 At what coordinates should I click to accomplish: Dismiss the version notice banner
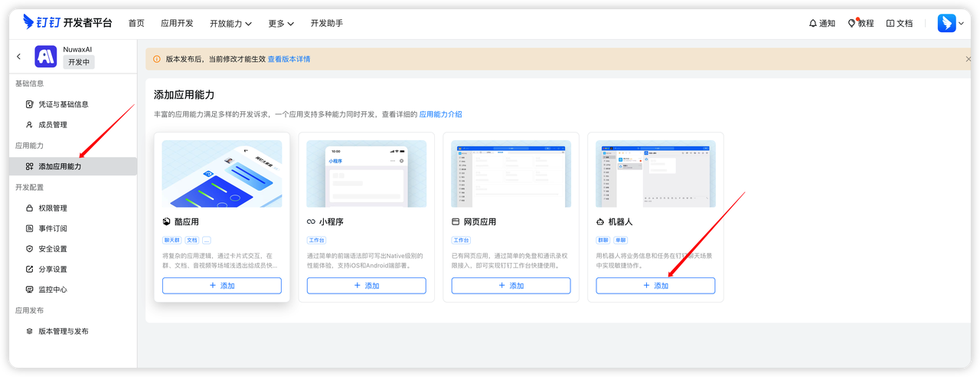pyautogui.click(x=968, y=59)
